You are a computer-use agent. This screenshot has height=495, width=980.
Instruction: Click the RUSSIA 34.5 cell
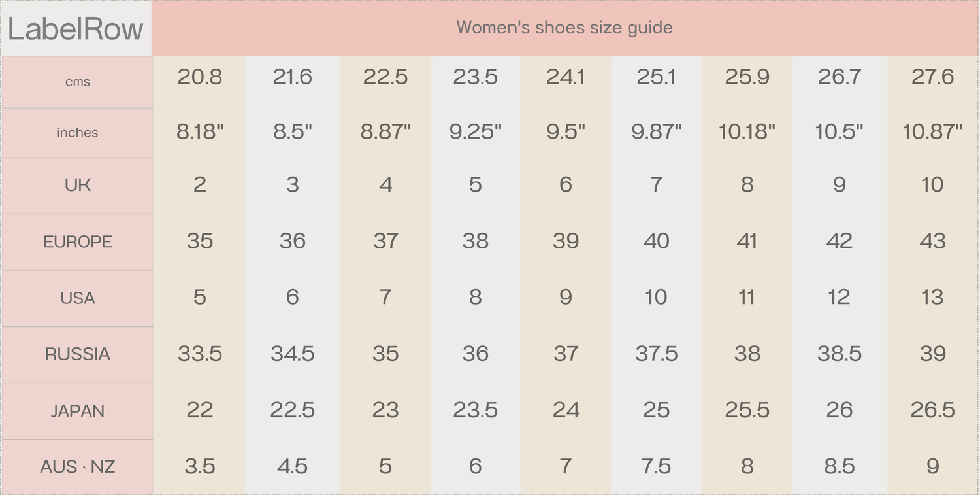293,354
